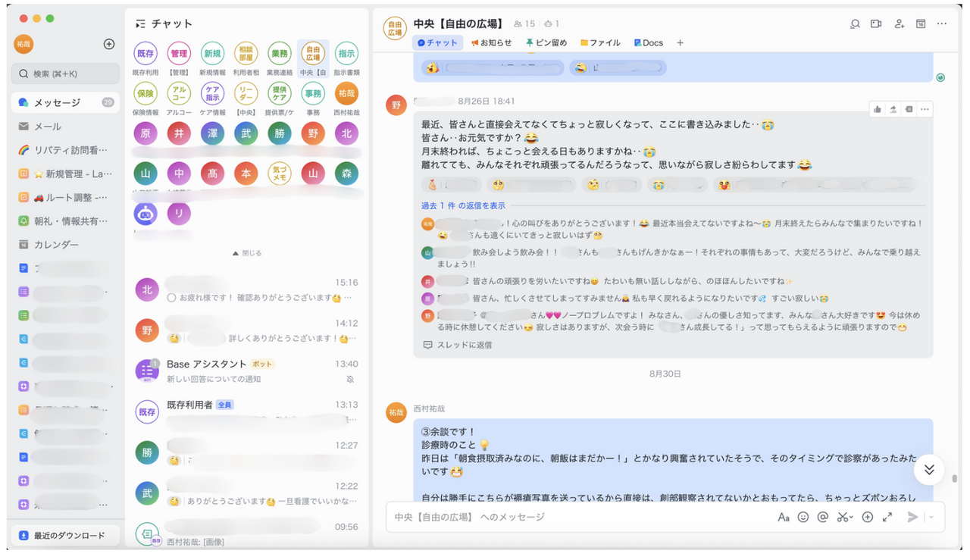Screen dimensions: 970x560
Task: Open the ファイル tab
Action: (600, 43)
